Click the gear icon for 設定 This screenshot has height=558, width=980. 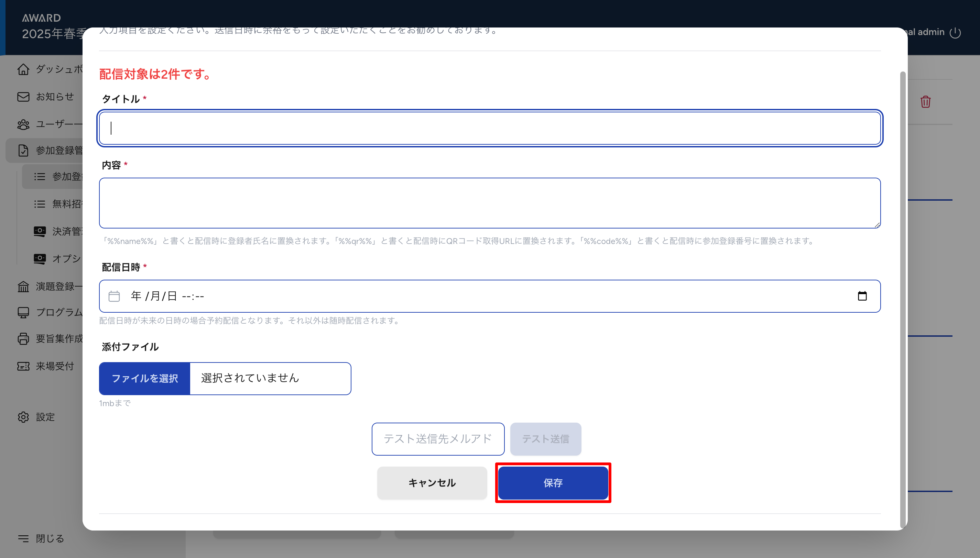pyautogui.click(x=23, y=417)
